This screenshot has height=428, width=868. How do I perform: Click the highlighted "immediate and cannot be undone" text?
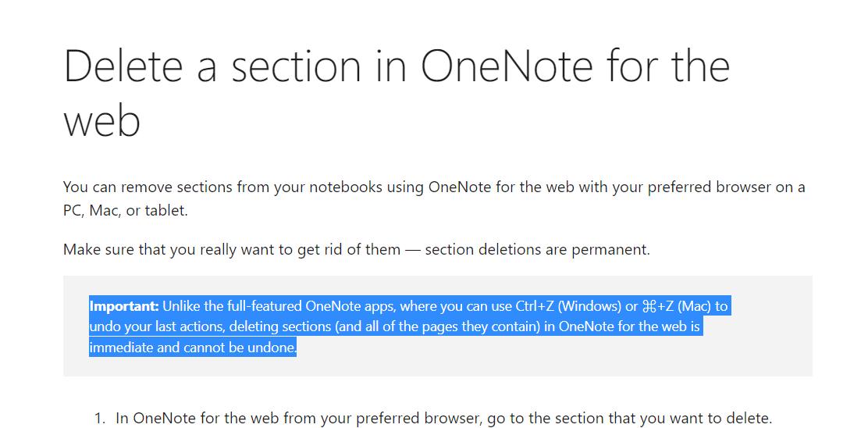(193, 348)
